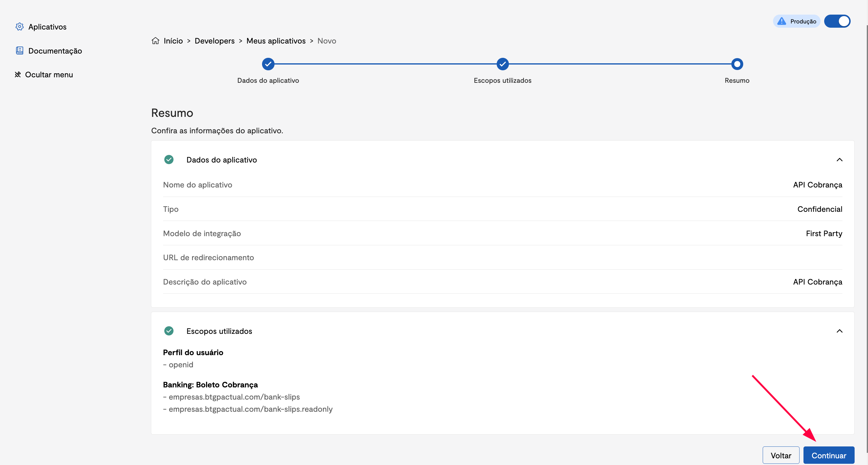Viewport: 868px width, 465px height.
Task: Click the Continuar button
Action: (829, 455)
